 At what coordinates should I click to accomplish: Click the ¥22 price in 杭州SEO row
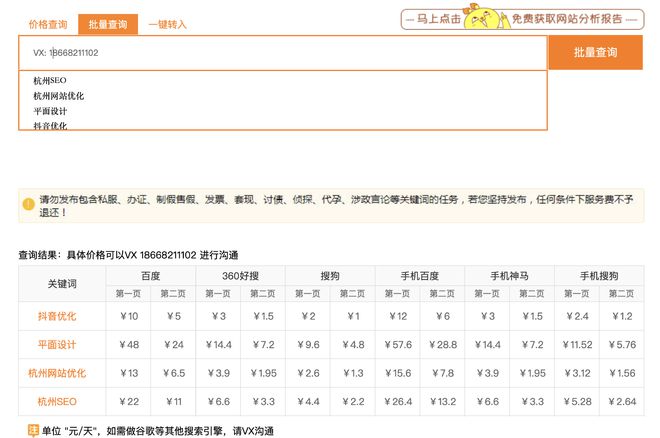pos(129,402)
